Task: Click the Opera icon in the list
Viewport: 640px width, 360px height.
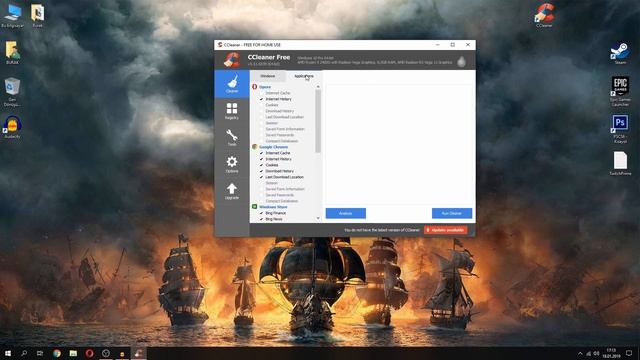Action: (255, 87)
